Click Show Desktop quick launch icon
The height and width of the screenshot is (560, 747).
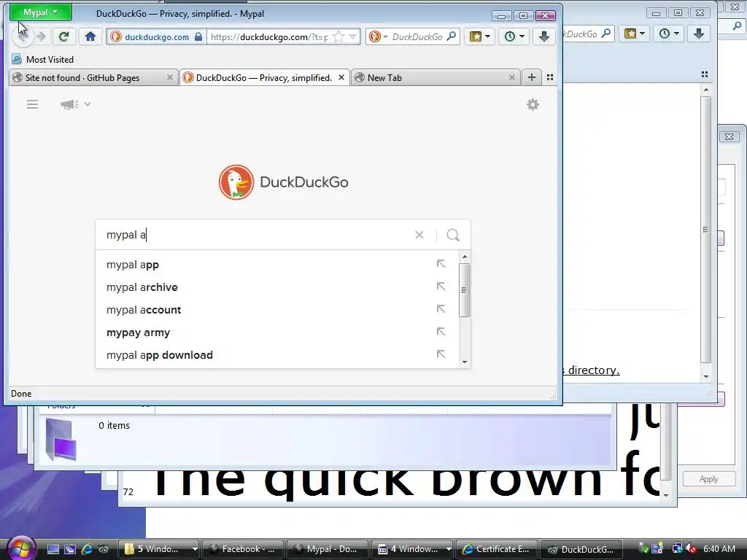53,549
